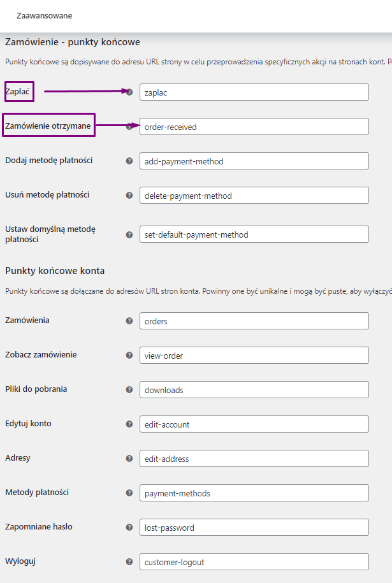Click the edit-address input field
This screenshot has height=583, width=392.
click(x=254, y=459)
